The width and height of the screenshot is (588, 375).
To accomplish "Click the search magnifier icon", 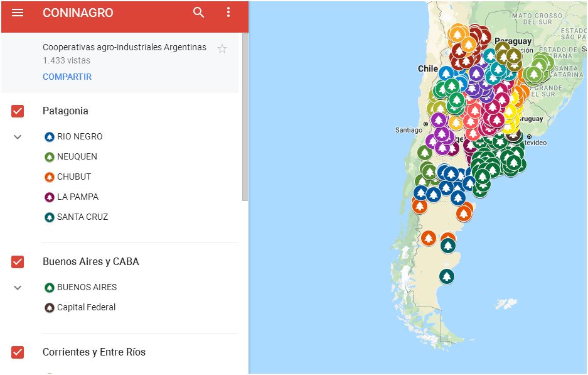I will [x=198, y=13].
